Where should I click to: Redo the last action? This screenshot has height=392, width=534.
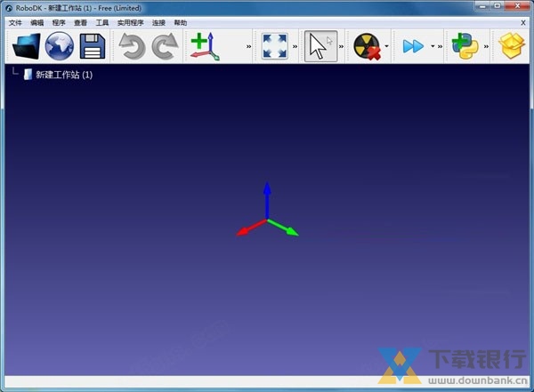165,45
